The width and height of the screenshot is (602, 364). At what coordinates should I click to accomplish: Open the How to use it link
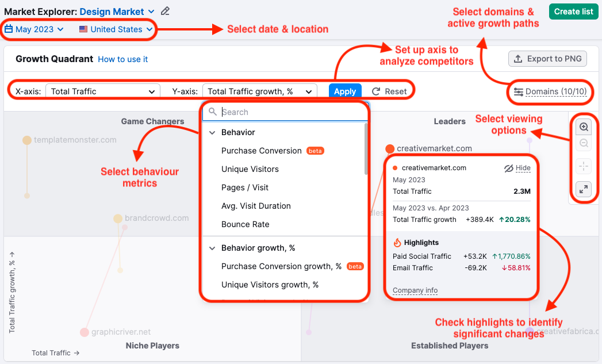pyautogui.click(x=123, y=59)
